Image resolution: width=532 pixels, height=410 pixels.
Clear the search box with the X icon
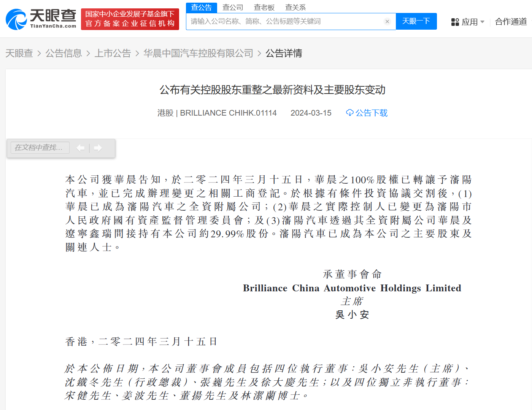pos(387,22)
